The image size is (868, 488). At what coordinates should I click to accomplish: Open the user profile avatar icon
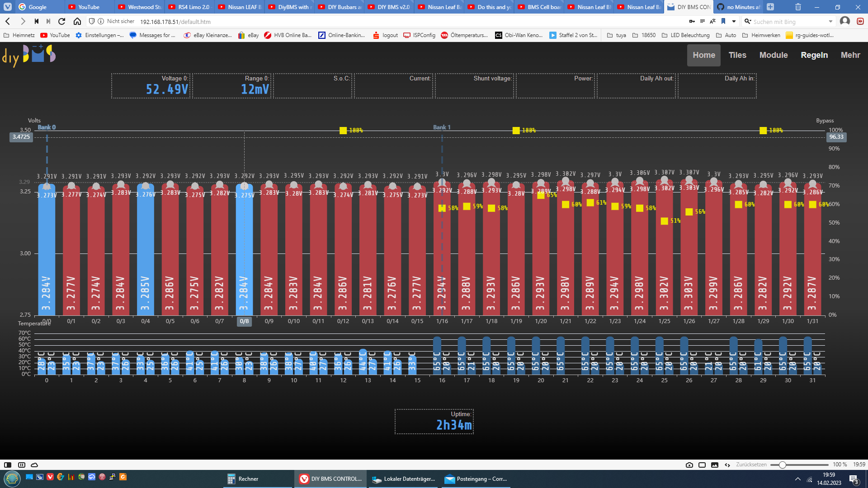click(844, 21)
